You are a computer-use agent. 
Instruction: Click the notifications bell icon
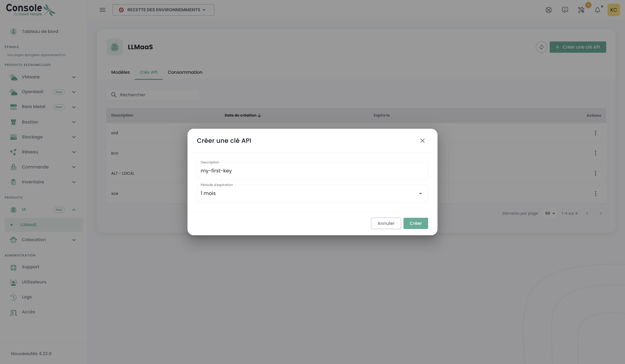[x=598, y=10]
